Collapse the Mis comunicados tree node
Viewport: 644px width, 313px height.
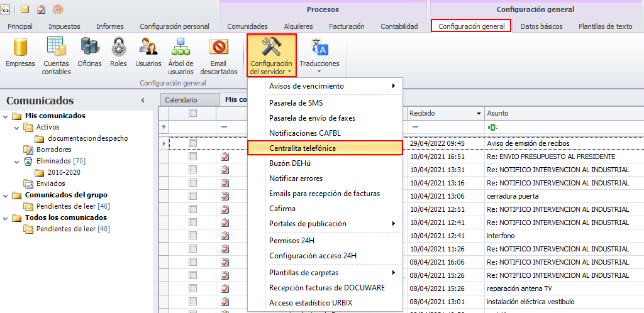coord(5,116)
